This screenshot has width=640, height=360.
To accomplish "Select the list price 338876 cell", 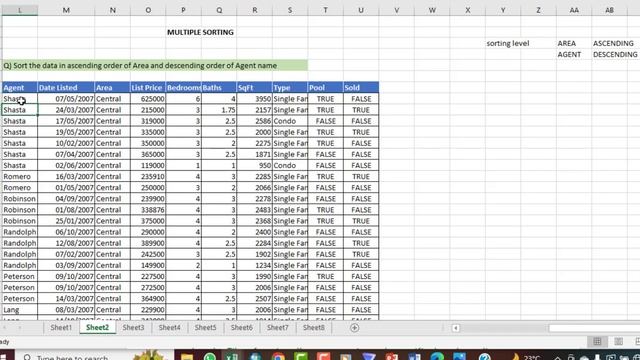I will [x=148, y=210].
